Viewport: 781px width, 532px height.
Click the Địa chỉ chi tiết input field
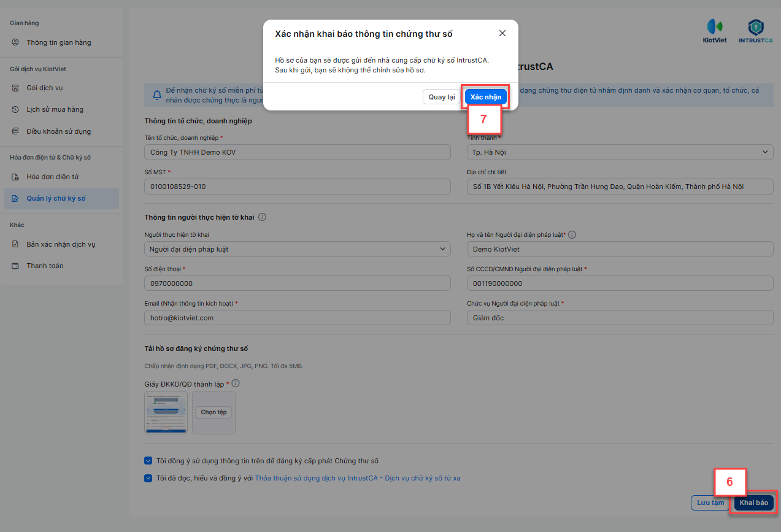tap(620, 187)
